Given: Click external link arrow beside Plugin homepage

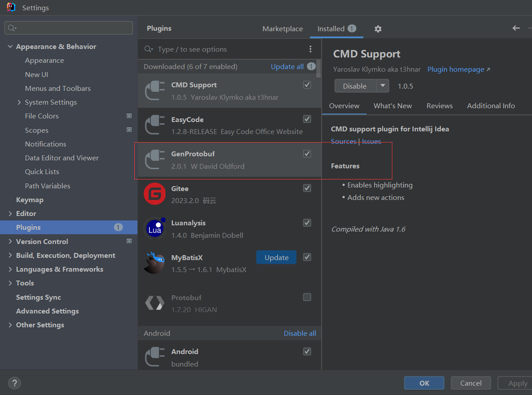Looking at the screenshot, I should tap(488, 69).
